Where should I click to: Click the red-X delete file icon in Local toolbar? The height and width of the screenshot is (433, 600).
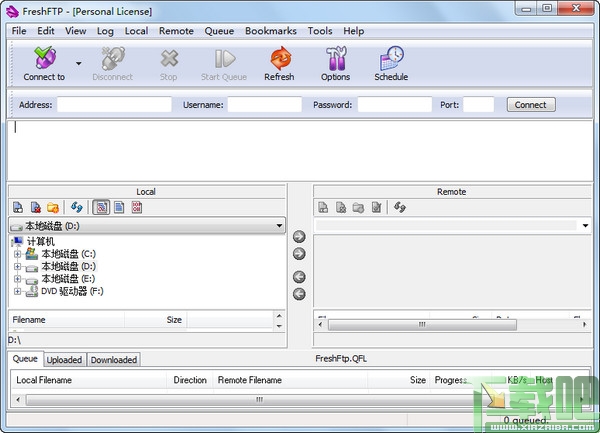click(x=36, y=207)
